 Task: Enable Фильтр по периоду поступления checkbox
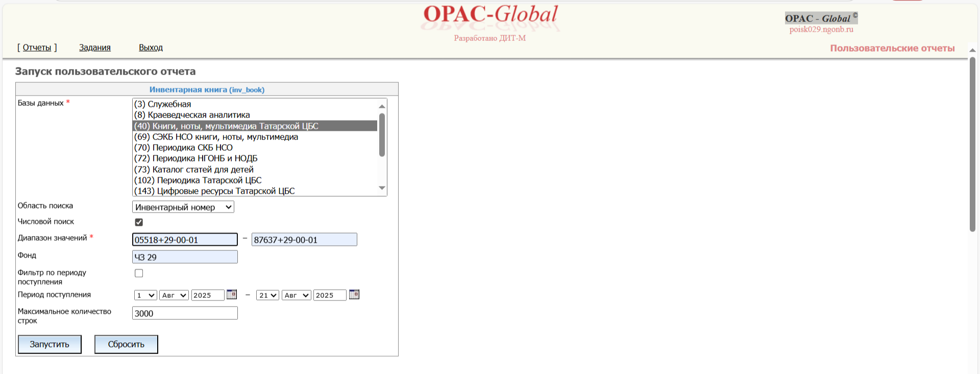click(x=139, y=273)
